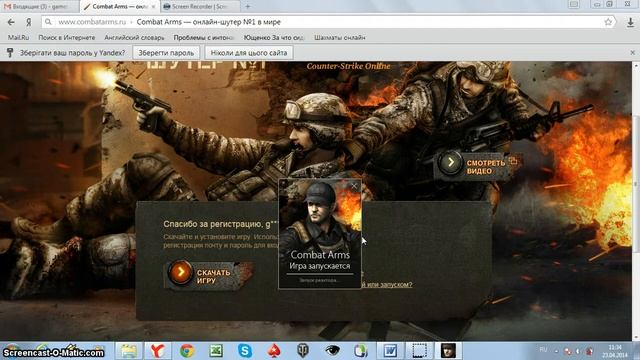Open the Mail.Ru bookmark

pyautogui.click(x=18, y=38)
